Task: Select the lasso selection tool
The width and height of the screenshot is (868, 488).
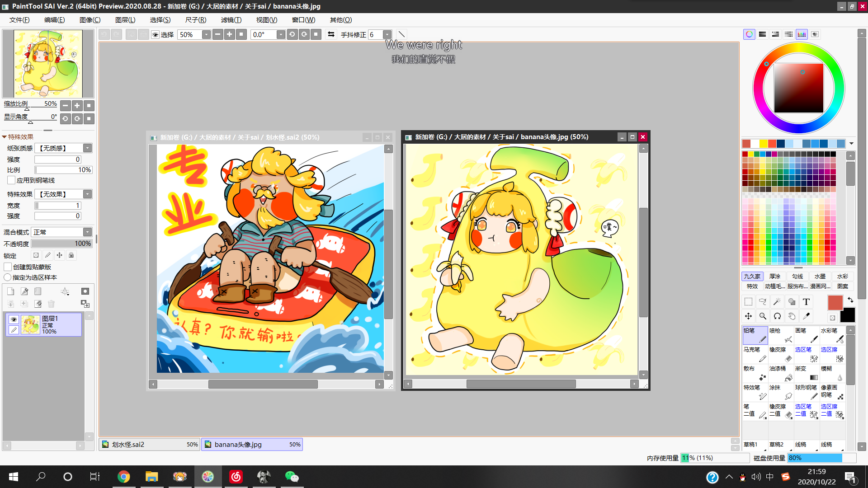Action: [763, 302]
